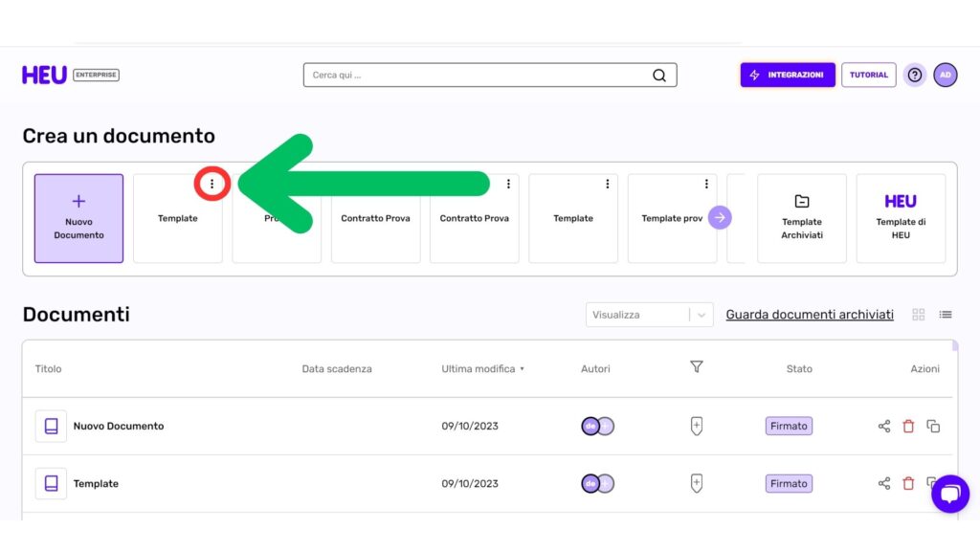Viewport: 980px width, 551px height.
Task: Focus the 'Cerca qui' search field
Action: click(x=490, y=75)
